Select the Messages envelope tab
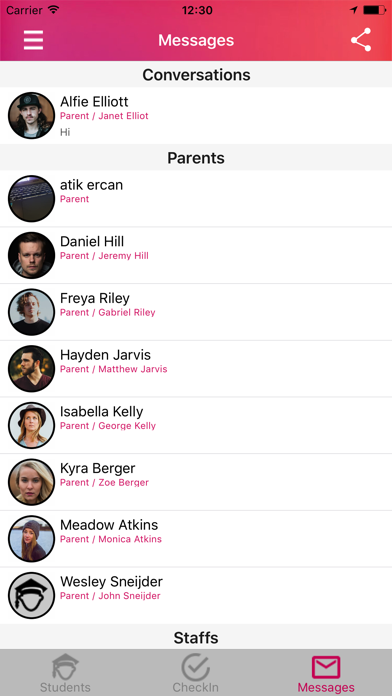392x696 pixels. click(x=326, y=674)
